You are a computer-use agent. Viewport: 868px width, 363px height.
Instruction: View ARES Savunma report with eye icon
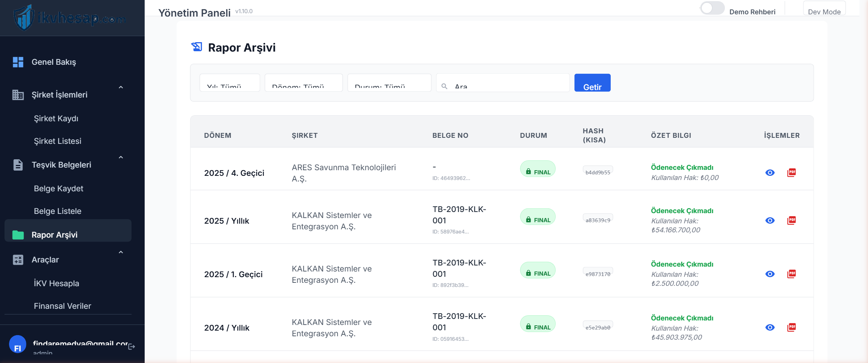[770, 172]
